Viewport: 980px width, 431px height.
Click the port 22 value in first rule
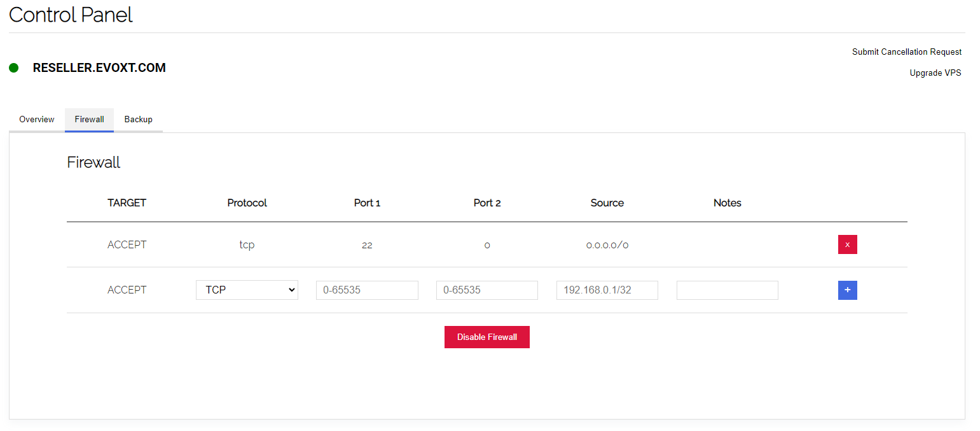(367, 245)
